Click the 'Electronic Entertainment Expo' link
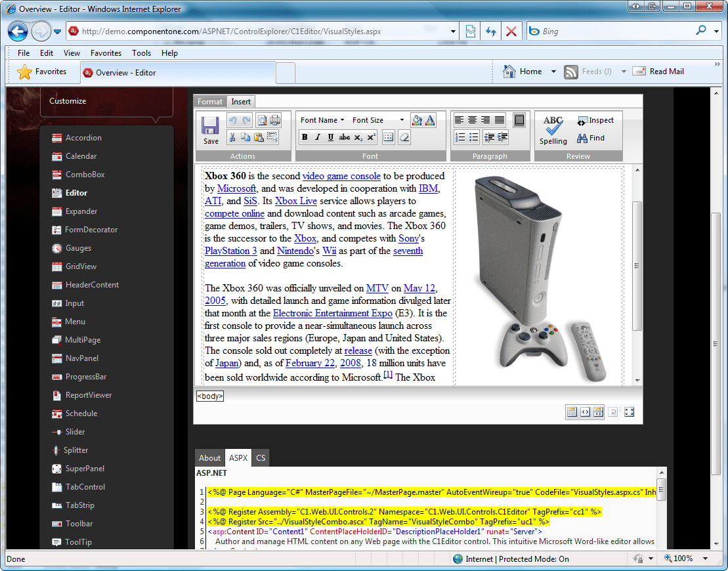This screenshot has height=571, width=728. click(x=332, y=313)
